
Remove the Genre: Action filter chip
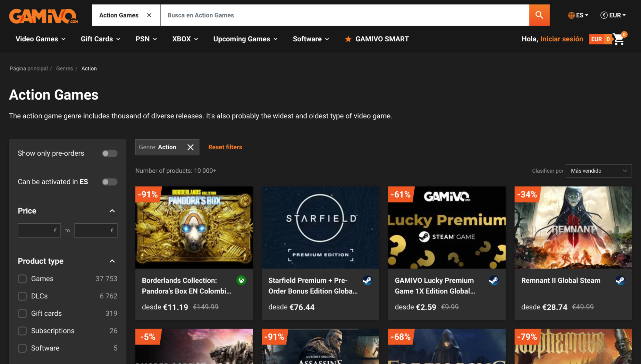click(x=190, y=147)
